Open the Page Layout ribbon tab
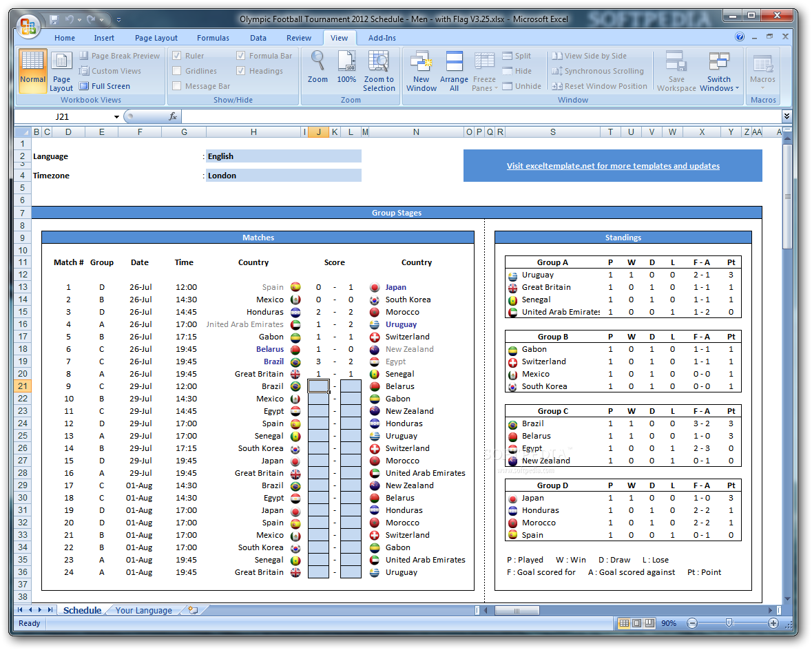Image resolution: width=812 pixels, height=650 pixels. pos(156,38)
